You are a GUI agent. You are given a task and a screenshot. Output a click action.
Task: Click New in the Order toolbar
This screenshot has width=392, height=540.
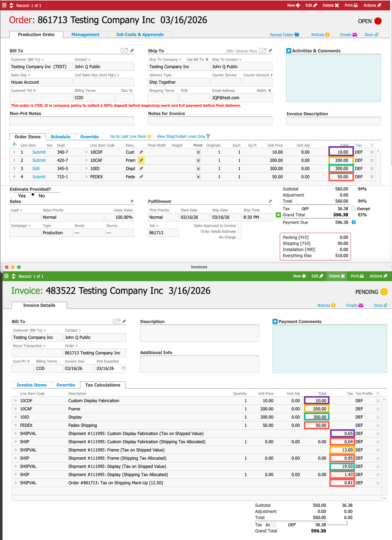pyautogui.click(x=293, y=5)
